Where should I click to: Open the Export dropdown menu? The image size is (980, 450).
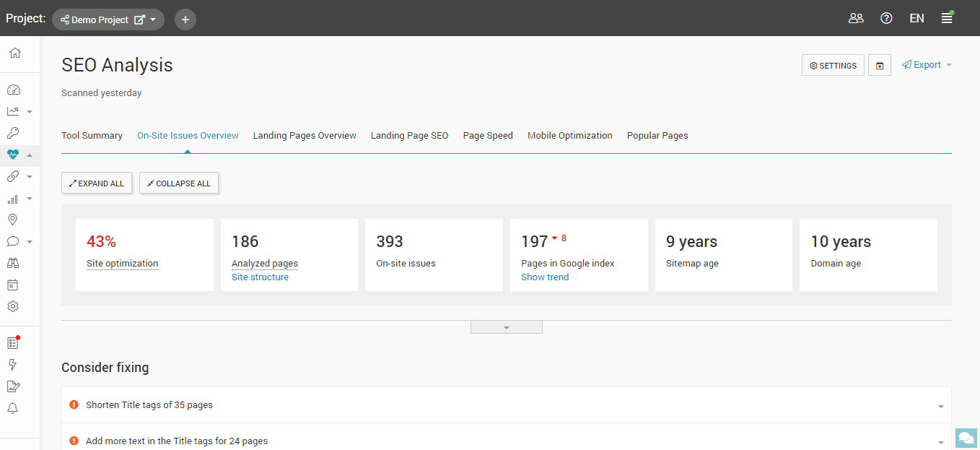pyautogui.click(x=927, y=65)
